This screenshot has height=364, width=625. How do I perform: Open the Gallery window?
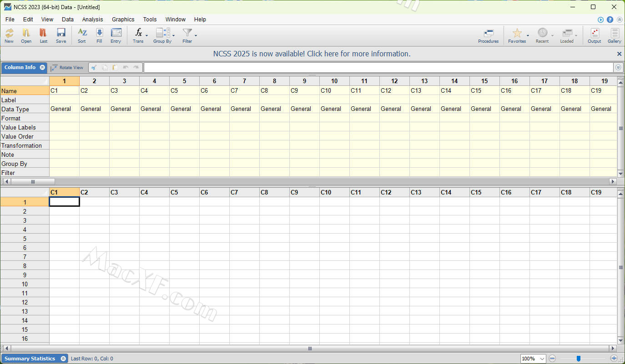click(615, 35)
